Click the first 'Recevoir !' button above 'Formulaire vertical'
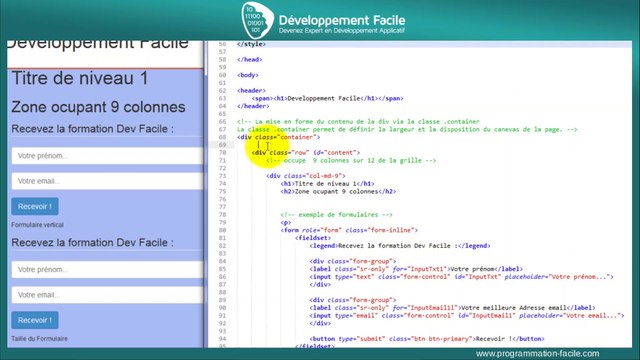Image resolution: width=640 pixels, height=360 pixels. pyautogui.click(x=35, y=207)
